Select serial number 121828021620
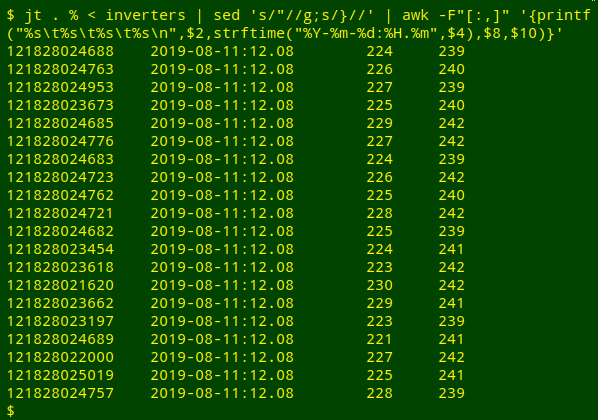This screenshot has width=598, height=420. tap(60, 285)
